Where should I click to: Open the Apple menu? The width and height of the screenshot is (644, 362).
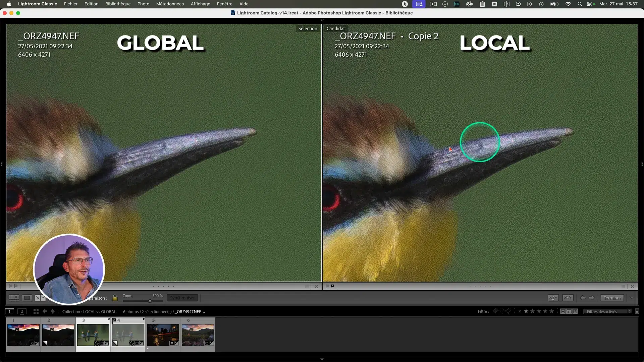(x=9, y=4)
